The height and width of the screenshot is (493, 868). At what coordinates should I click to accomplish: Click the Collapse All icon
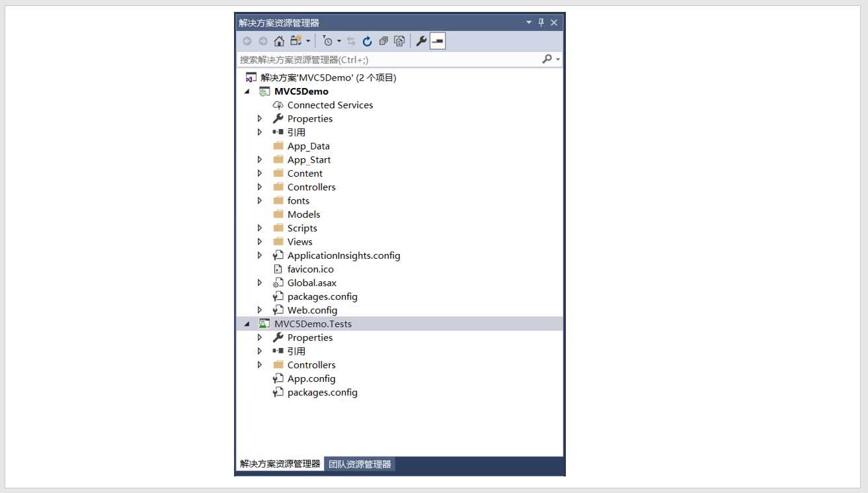383,41
